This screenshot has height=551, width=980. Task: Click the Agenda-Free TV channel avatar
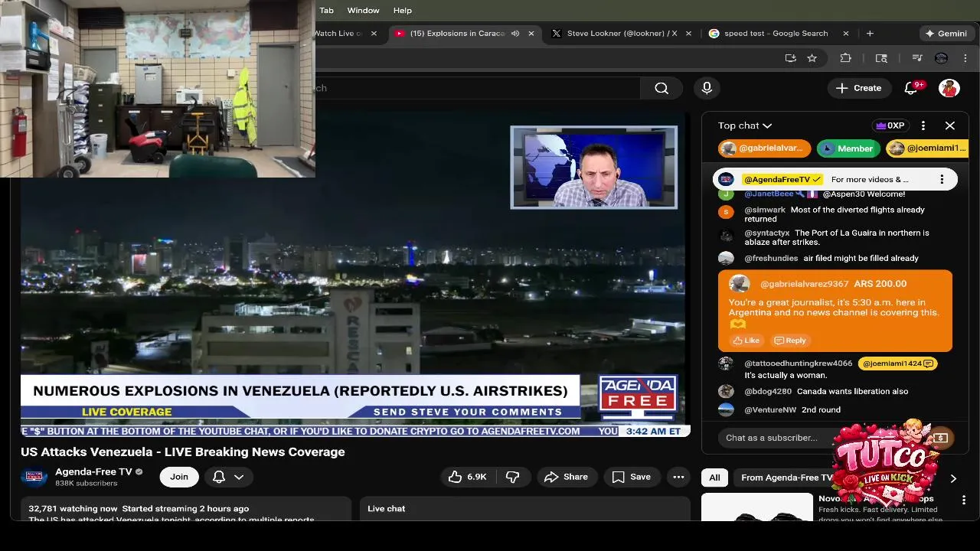pyautogui.click(x=34, y=477)
